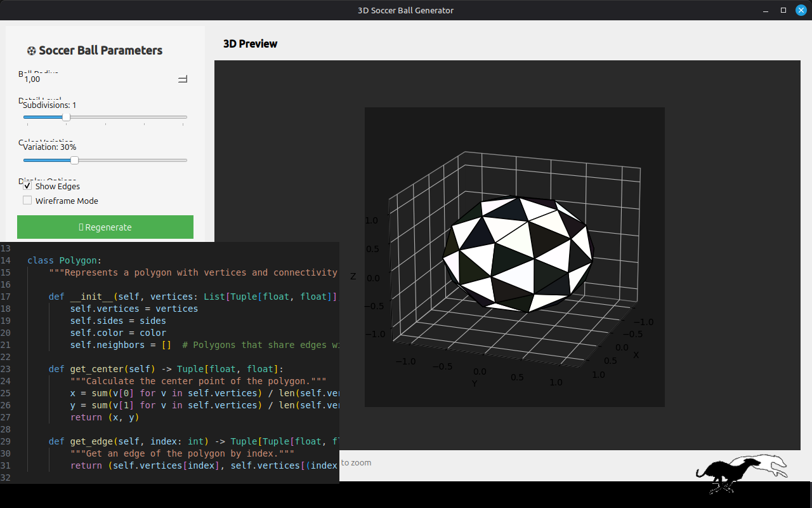Minimize the application window

coord(766,10)
